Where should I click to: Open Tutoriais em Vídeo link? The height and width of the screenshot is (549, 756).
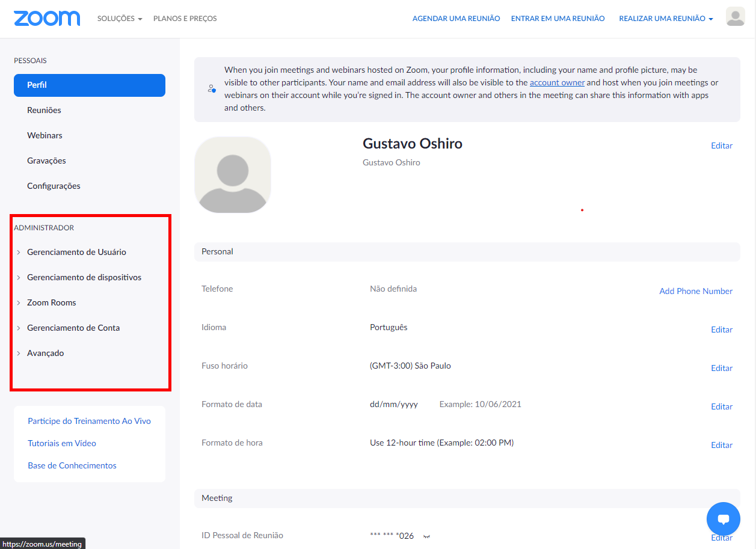point(62,443)
